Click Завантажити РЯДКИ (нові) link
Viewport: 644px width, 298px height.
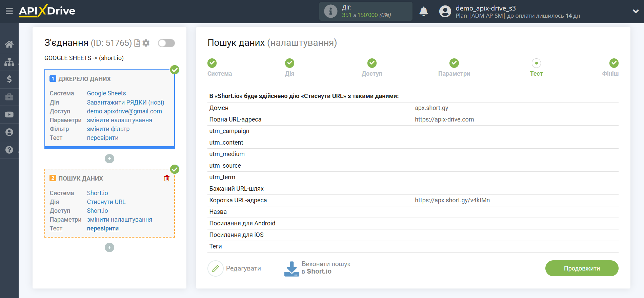[x=125, y=102]
